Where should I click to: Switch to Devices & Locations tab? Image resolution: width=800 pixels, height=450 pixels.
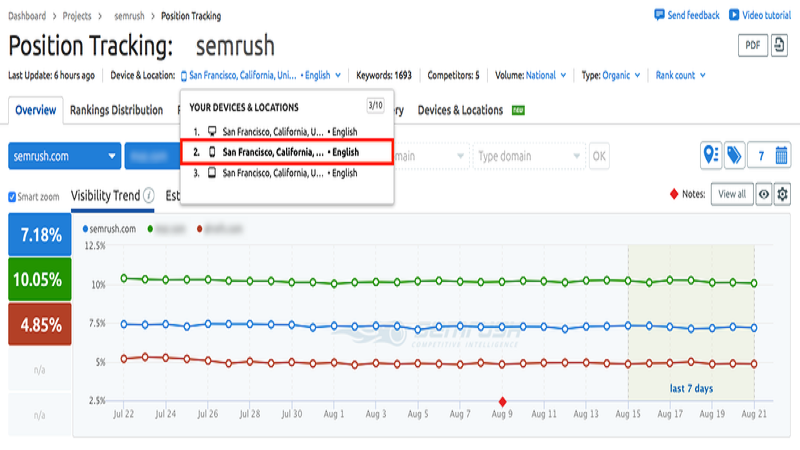click(x=460, y=110)
